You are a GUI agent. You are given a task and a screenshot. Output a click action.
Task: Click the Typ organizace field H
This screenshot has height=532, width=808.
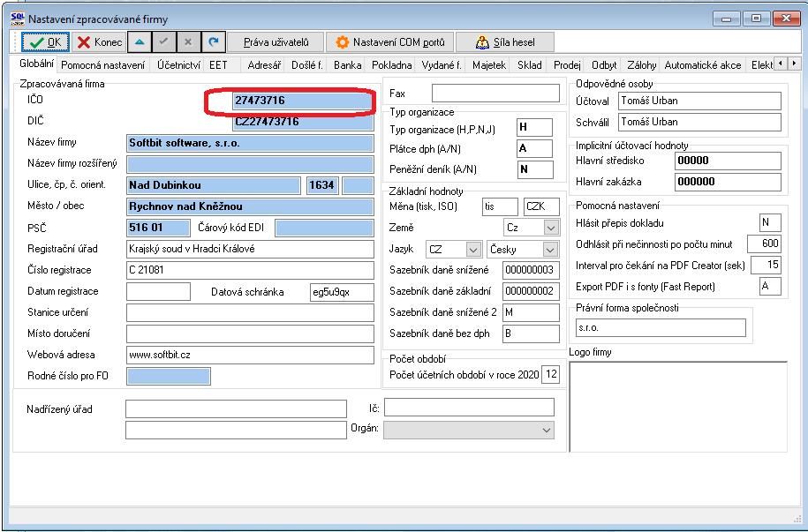(534, 127)
